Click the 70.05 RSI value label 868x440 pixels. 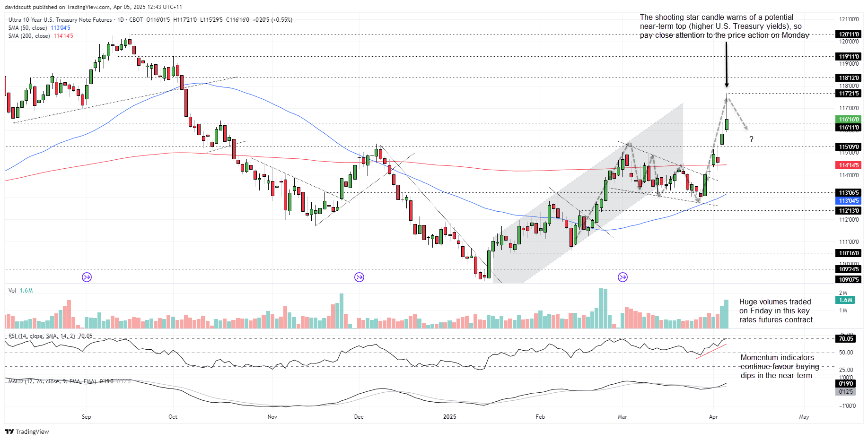[x=845, y=338]
